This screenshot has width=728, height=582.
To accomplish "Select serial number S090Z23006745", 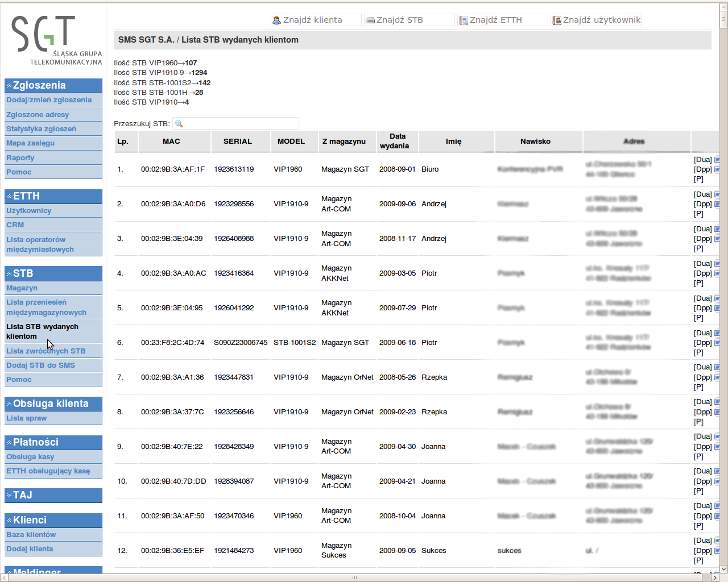I will click(241, 343).
